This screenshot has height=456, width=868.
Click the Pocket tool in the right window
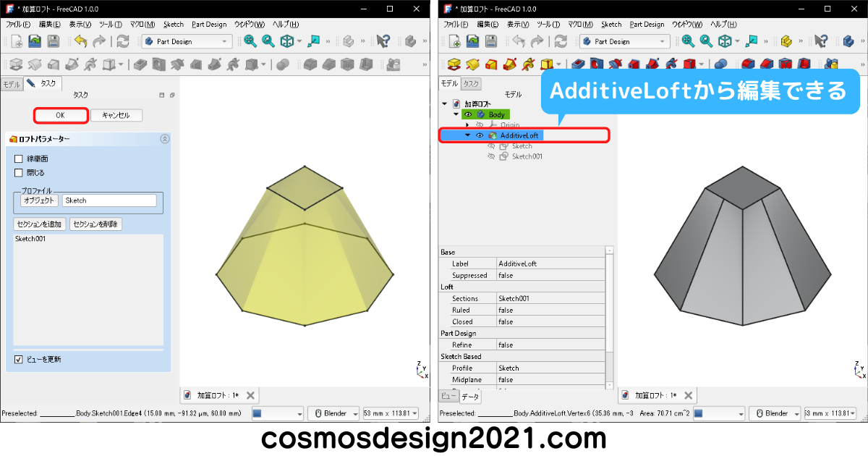(578, 64)
